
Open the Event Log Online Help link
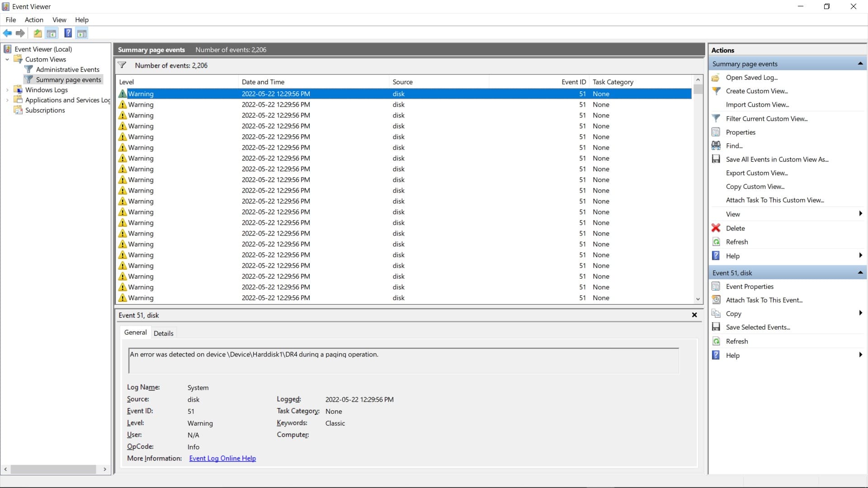222,458
